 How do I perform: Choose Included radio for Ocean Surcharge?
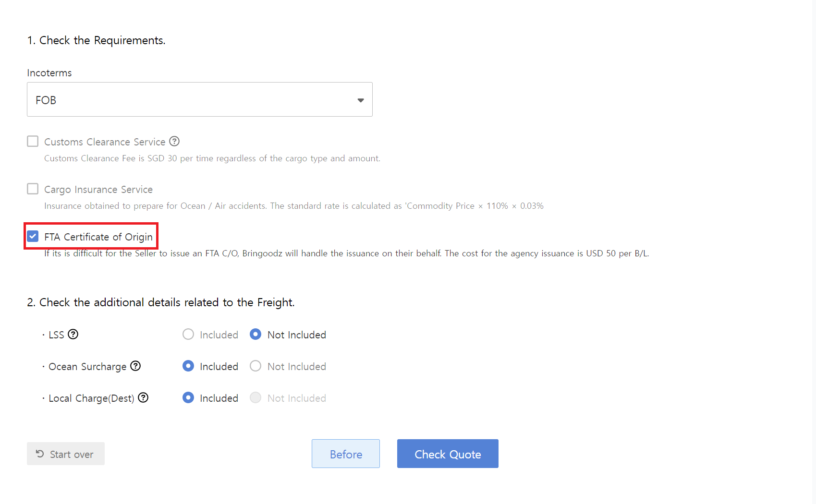pos(188,366)
